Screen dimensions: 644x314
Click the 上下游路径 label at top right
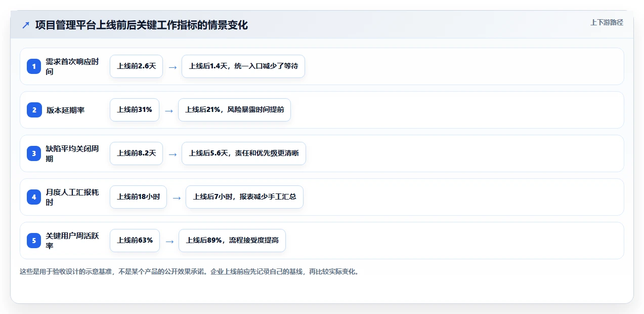[x=607, y=22]
